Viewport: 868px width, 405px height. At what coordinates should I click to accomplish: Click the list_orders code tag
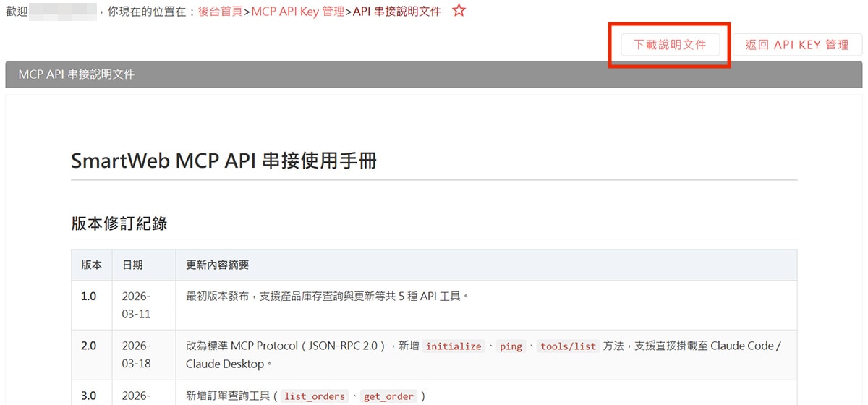point(315,396)
